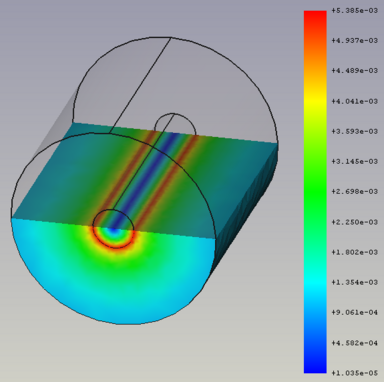384x382 pixels.
Task: Click the +1.802e-03 legend label
Action: click(x=355, y=252)
